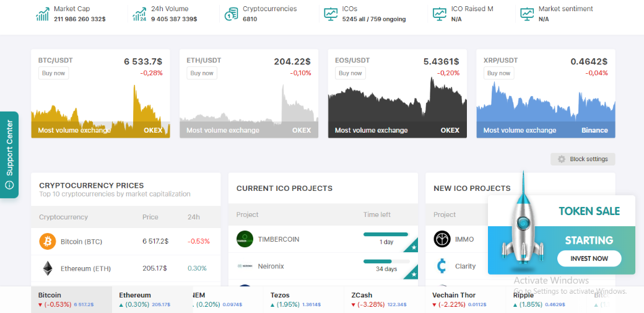This screenshot has width=644, height=313.
Task: Click the info icon on Support Center tab
Action: pos(9,185)
